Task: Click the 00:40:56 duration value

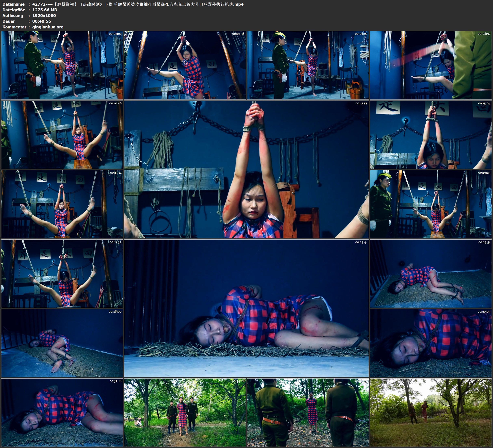Action: pos(42,21)
